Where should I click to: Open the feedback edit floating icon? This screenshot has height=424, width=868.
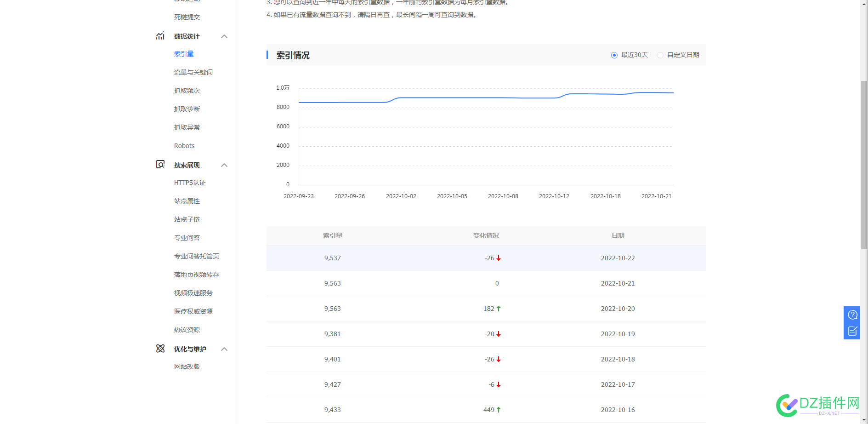pos(852,331)
